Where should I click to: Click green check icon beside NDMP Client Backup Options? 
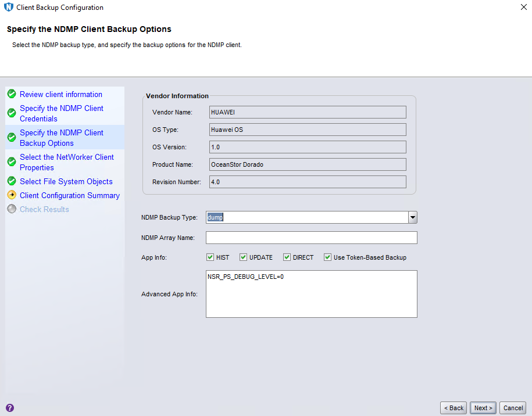coord(12,137)
